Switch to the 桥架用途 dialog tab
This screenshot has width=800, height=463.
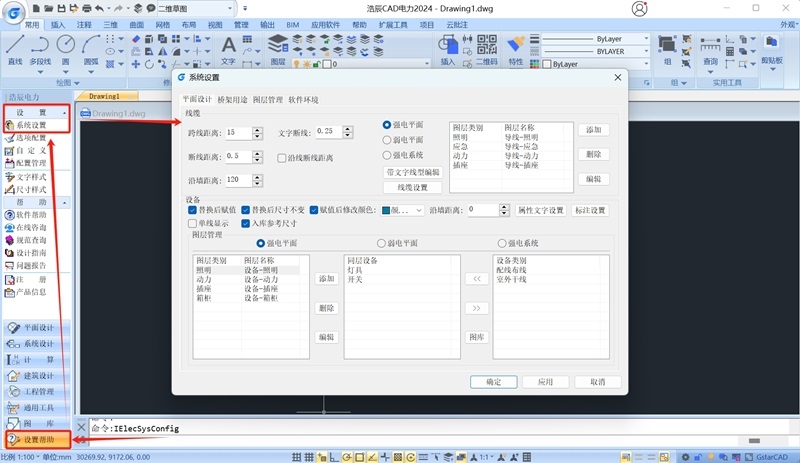coord(232,100)
